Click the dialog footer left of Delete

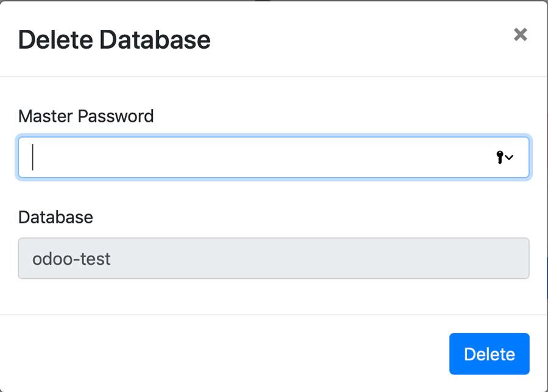coord(223,354)
